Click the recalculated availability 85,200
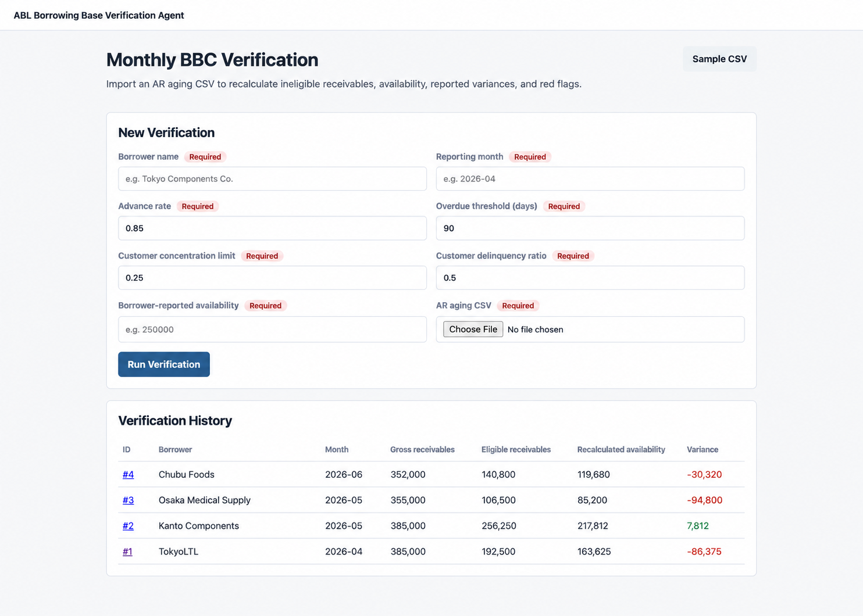 pyautogui.click(x=592, y=500)
